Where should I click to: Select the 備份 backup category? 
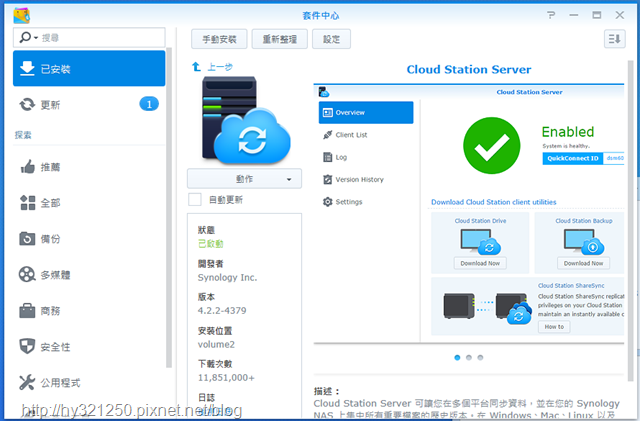(x=89, y=238)
